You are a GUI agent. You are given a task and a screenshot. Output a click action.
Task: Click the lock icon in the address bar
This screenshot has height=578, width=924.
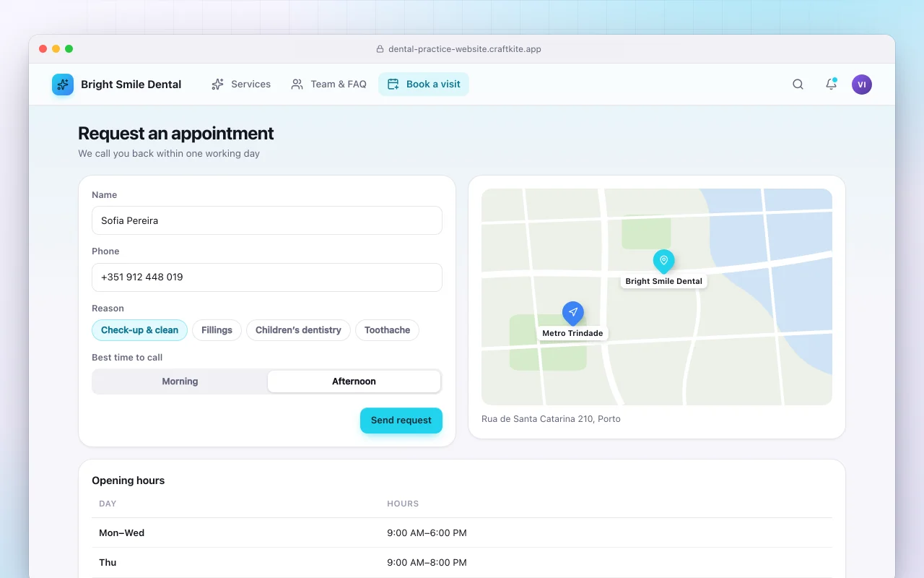tap(380, 49)
